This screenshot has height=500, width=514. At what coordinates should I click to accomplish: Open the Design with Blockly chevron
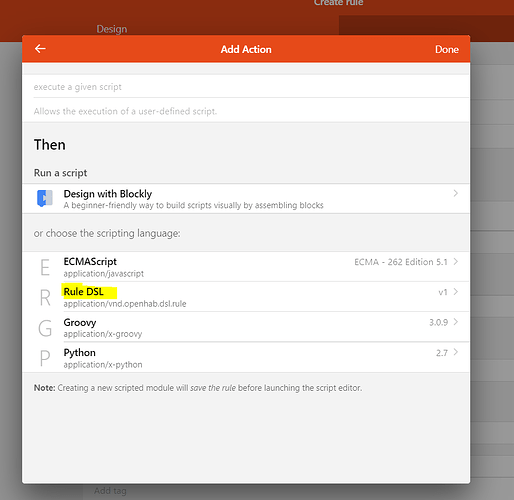455,193
